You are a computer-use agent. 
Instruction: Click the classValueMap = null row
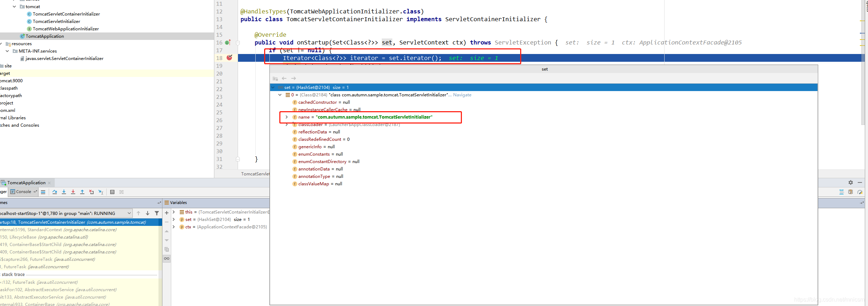pyautogui.click(x=320, y=184)
